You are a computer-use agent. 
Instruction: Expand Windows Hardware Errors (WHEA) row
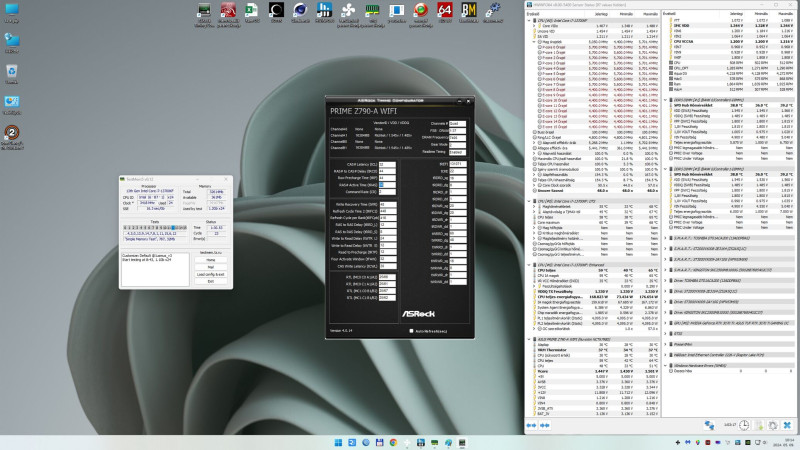(666, 365)
